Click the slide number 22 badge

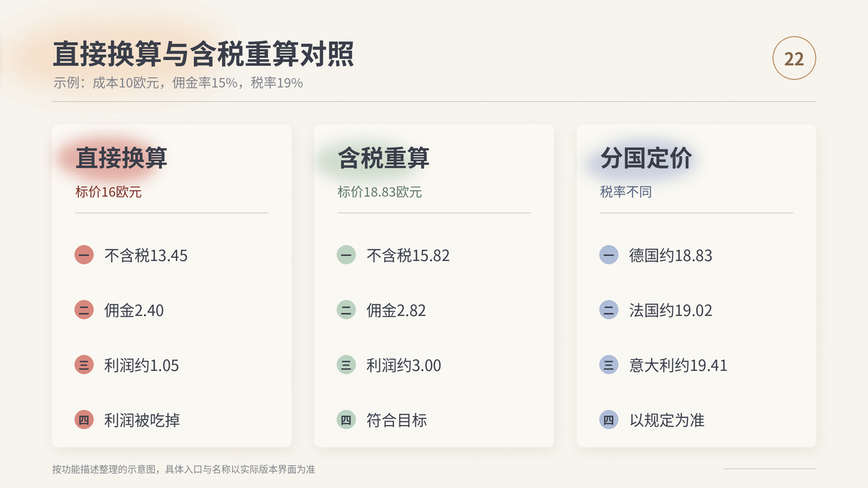pyautogui.click(x=794, y=59)
